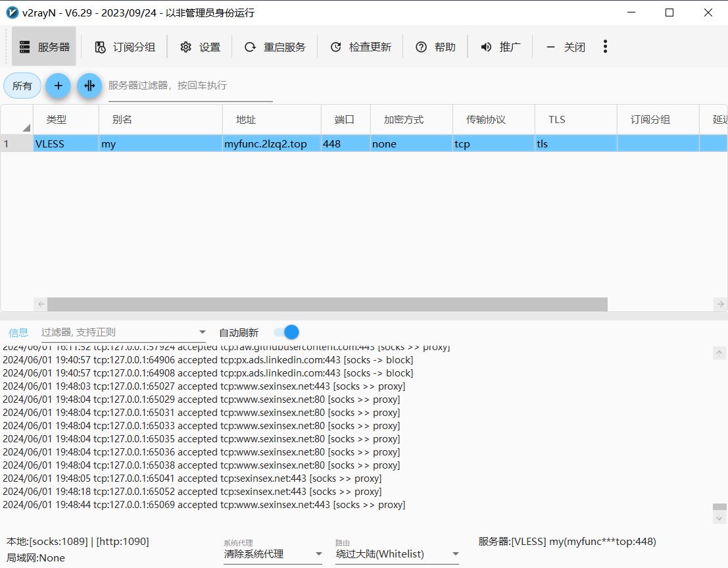Sort by the 订阅分组 column header
The image size is (728, 568).
coord(658,119)
